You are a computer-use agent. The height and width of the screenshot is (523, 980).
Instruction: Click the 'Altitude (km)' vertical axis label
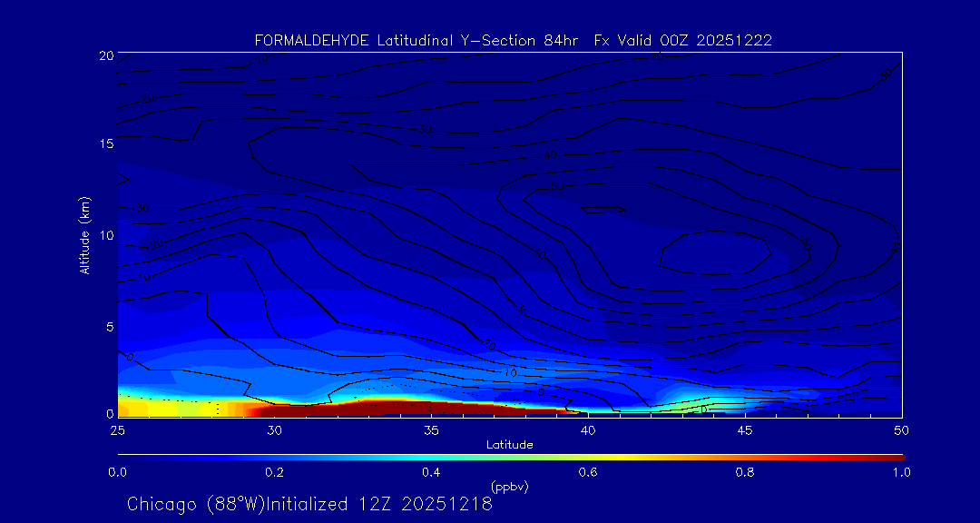point(83,234)
